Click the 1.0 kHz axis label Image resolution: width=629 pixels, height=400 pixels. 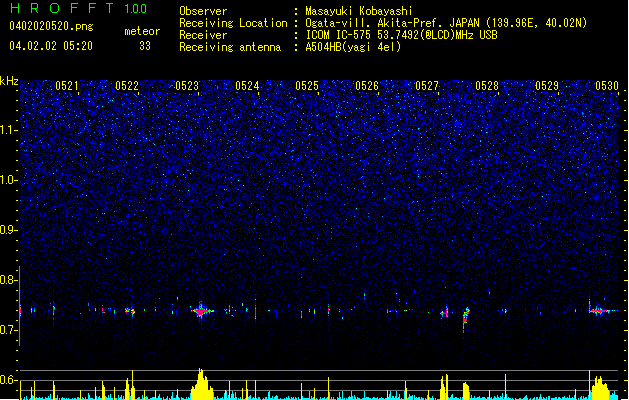click(x=8, y=180)
